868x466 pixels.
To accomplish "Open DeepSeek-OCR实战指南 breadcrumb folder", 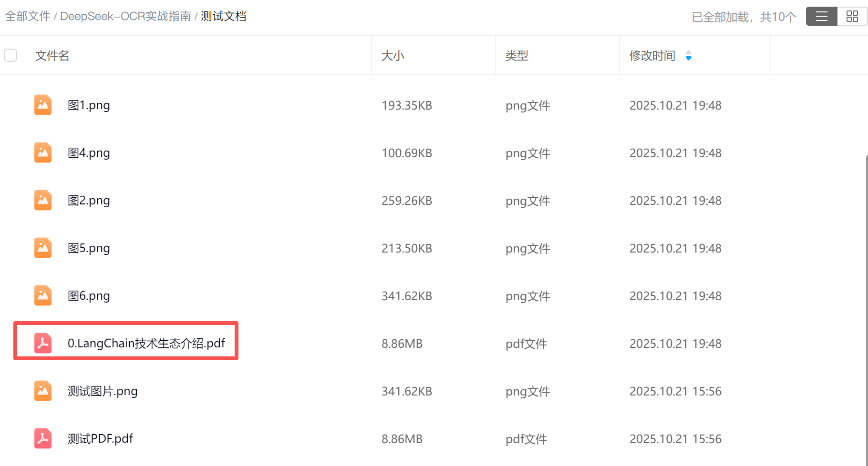I will 125,16.
